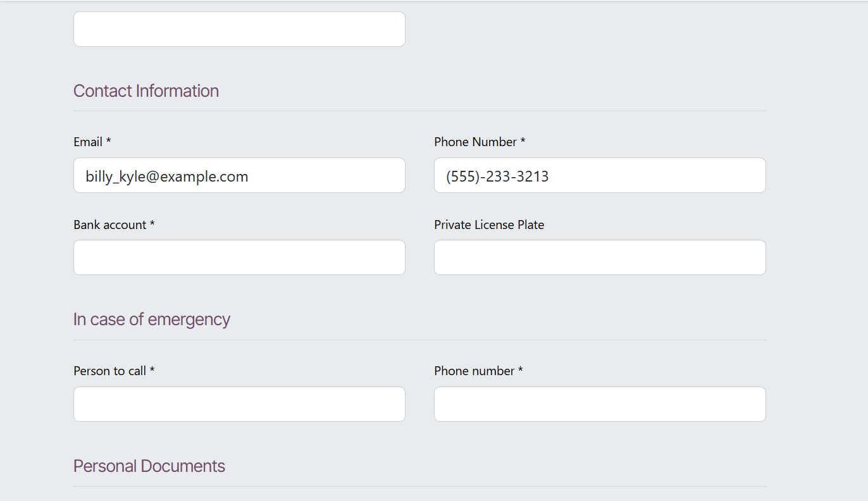Click the Person to call label

point(110,371)
